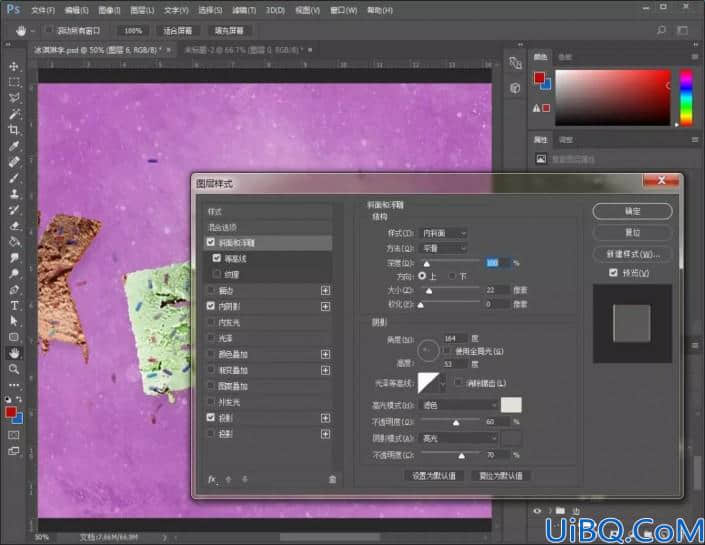The height and width of the screenshot is (545, 705).
Task: Click the 设置为默认值 button
Action: pyautogui.click(x=434, y=475)
